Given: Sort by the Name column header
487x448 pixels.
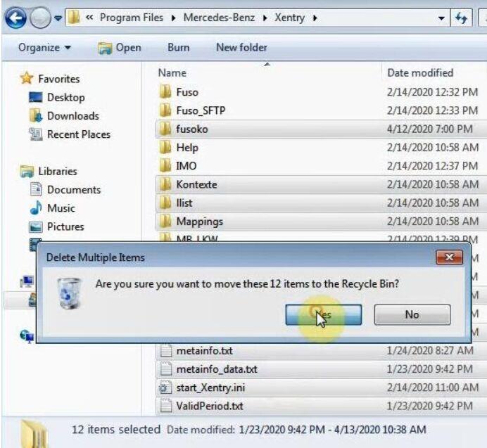Looking at the screenshot, I should click(x=172, y=73).
